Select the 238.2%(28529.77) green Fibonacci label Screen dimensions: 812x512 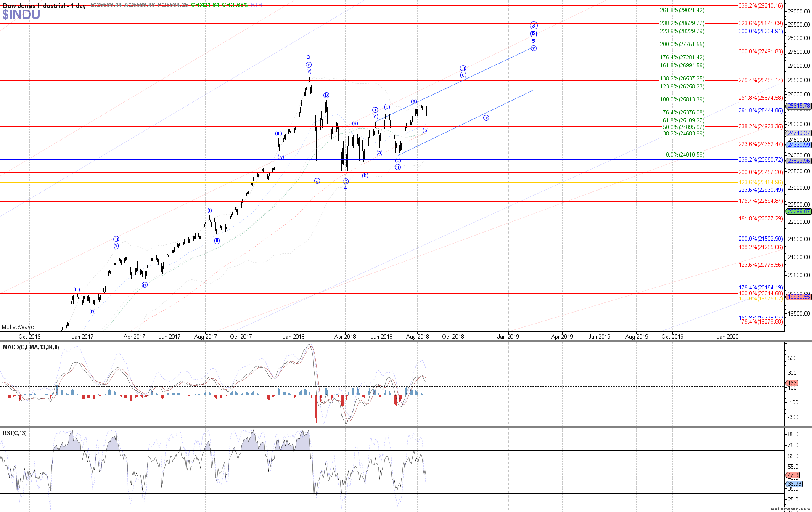[x=682, y=23]
